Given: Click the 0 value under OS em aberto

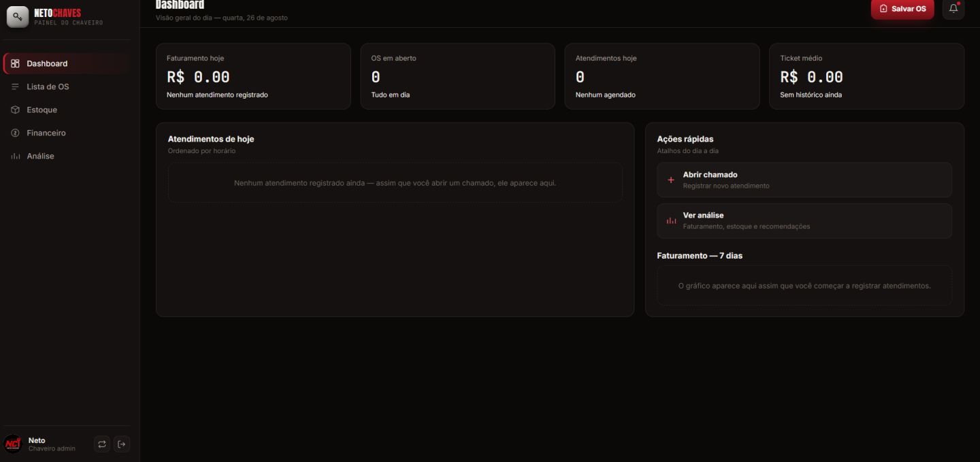Looking at the screenshot, I should point(376,77).
